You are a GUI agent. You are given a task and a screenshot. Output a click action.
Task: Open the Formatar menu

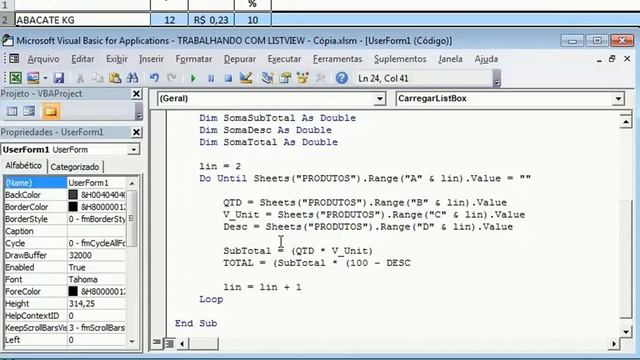click(193, 59)
